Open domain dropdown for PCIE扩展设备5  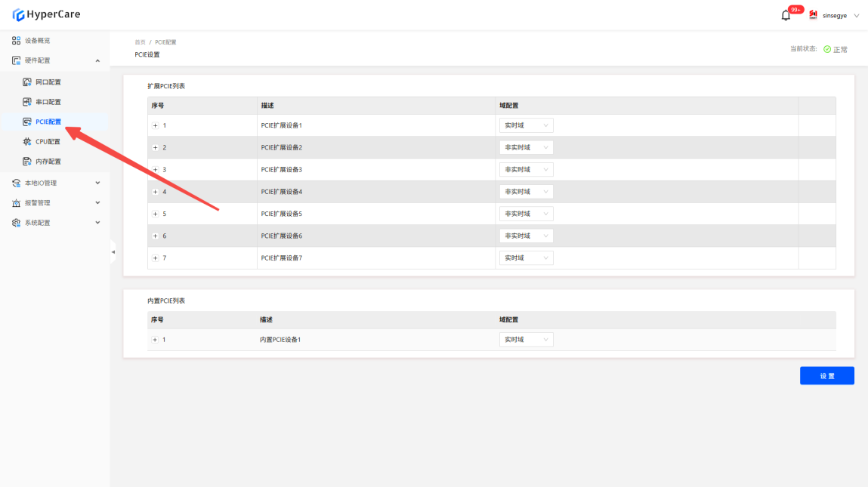526,214
